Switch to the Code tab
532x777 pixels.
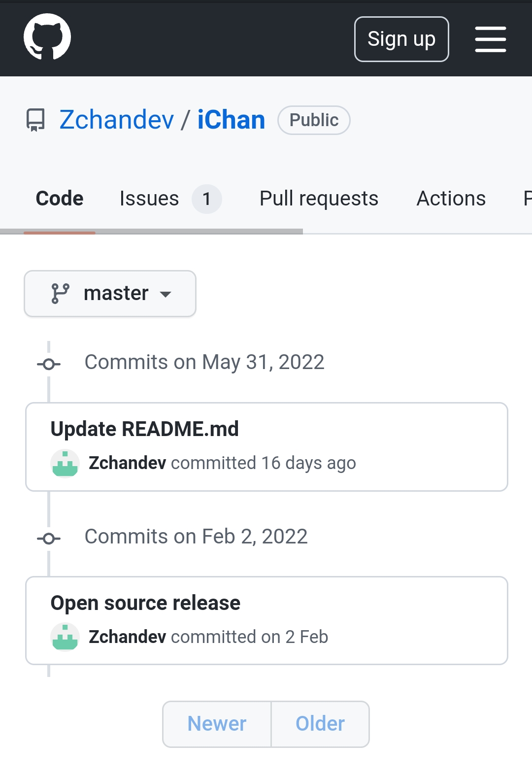point(60,199)
